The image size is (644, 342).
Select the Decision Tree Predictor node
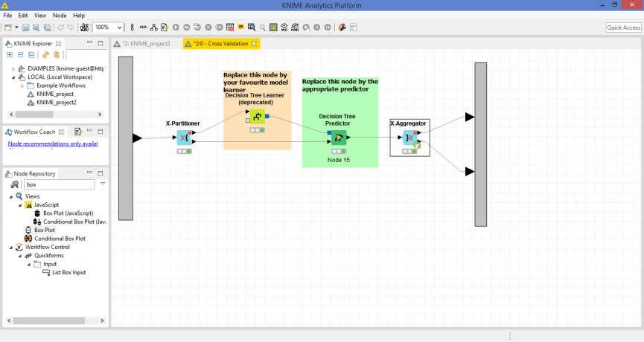[x=339, y=138]
